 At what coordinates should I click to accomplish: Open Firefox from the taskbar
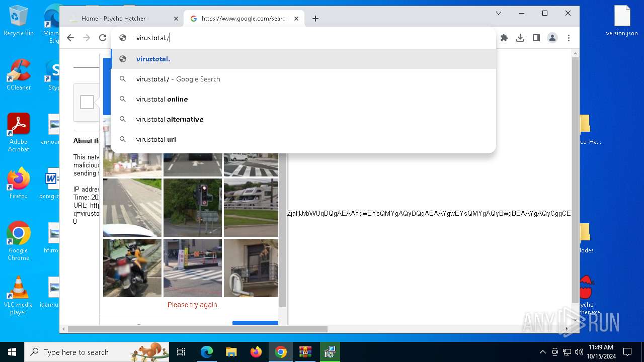(x=256, y=352)
